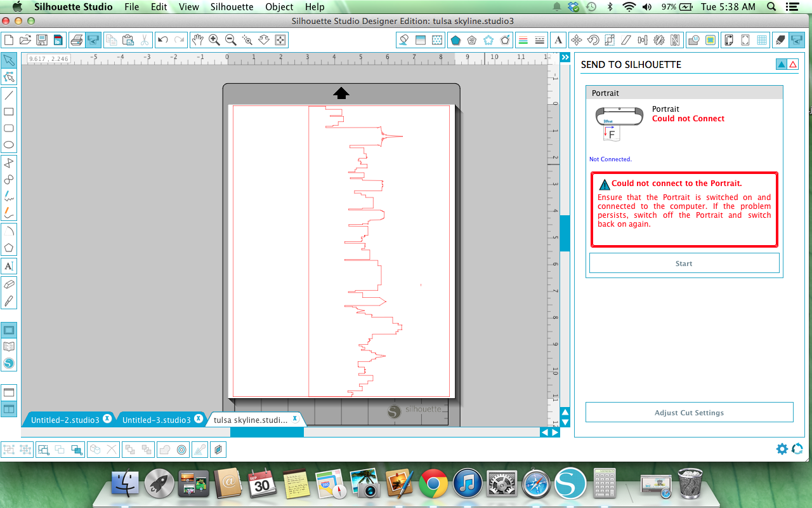Open the File menu
The image size is (812, 508).
(132, 7)
